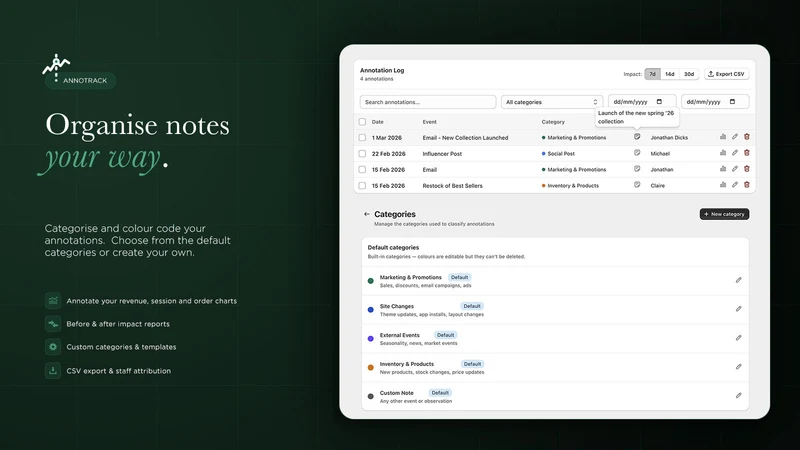Open impact chart for Email - New Collection Launched row

[723, 137]
